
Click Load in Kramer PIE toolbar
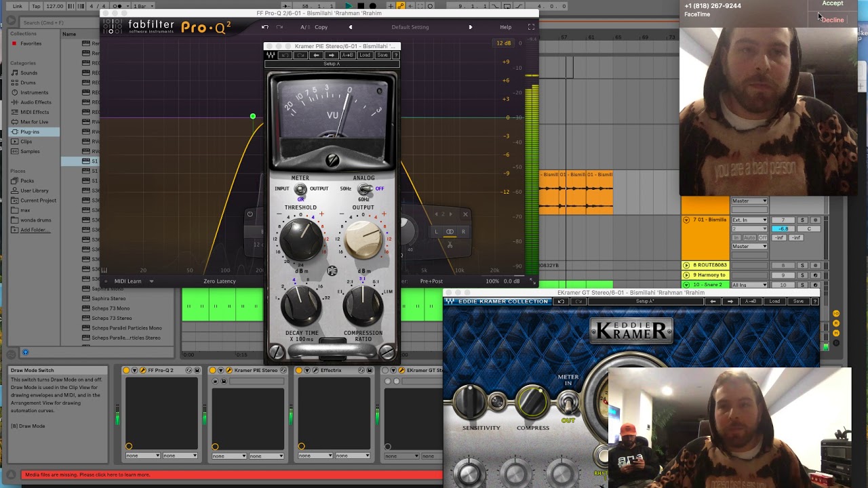365,55
